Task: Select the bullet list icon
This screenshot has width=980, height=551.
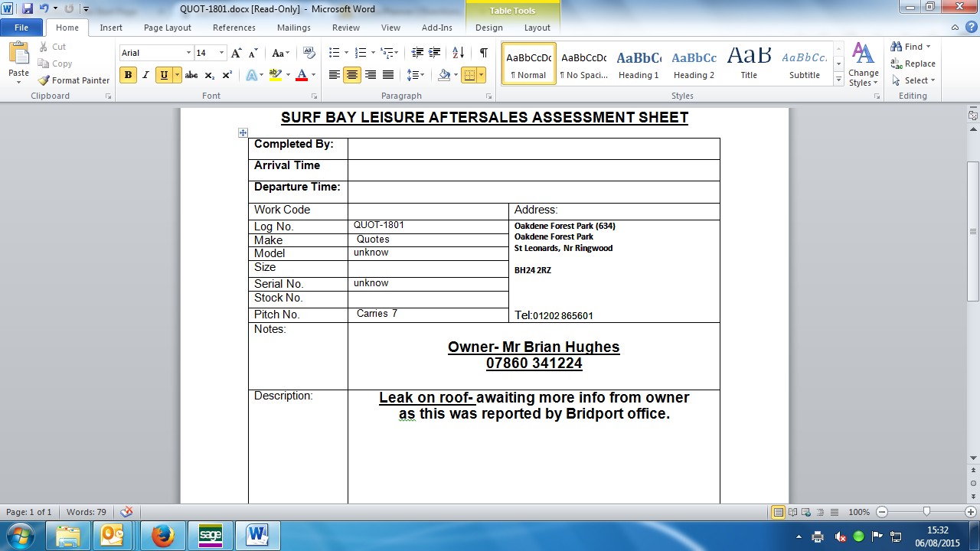Action: 334,53
